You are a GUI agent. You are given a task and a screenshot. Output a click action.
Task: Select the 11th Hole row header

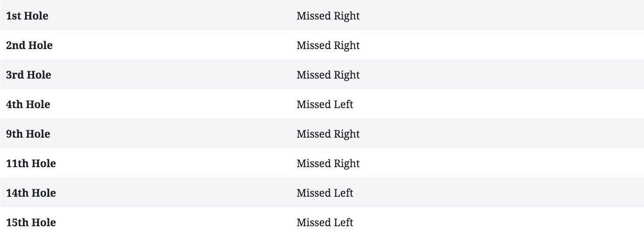click(31, 164)
